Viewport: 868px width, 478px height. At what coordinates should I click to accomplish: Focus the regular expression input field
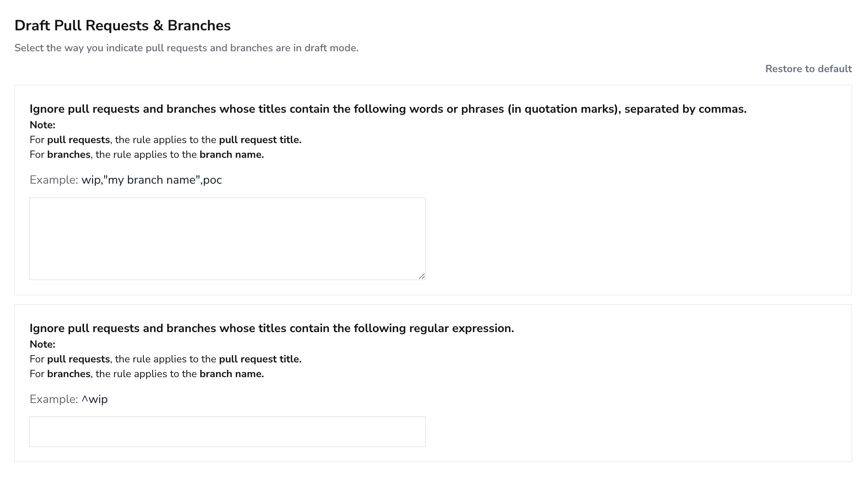tap(227, 432)
